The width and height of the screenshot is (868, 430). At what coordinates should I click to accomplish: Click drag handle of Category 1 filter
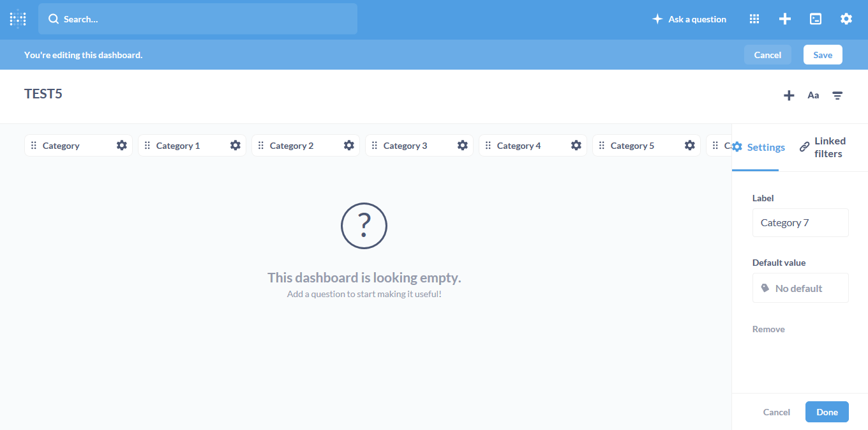point(147,146)
